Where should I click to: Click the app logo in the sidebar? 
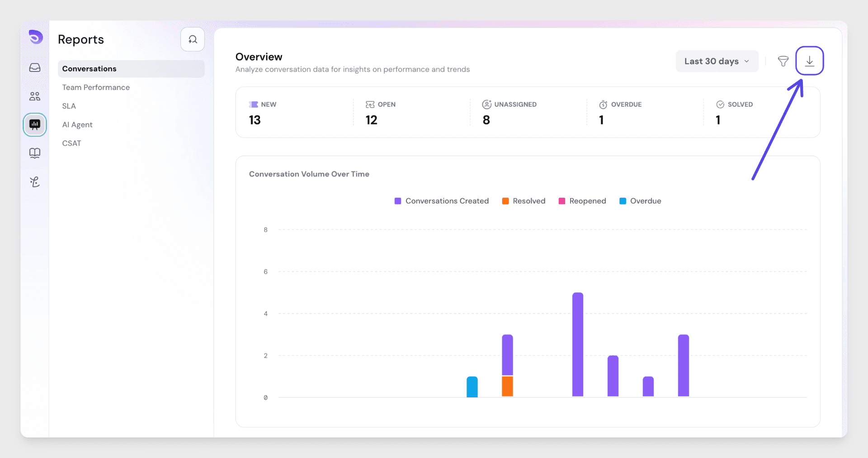click(x=35, y=37)
